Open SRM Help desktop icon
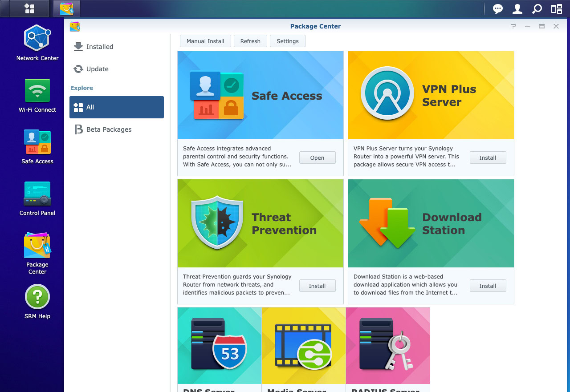The height and width of the screenshot is (392, 570). click(x=37, y=302)
